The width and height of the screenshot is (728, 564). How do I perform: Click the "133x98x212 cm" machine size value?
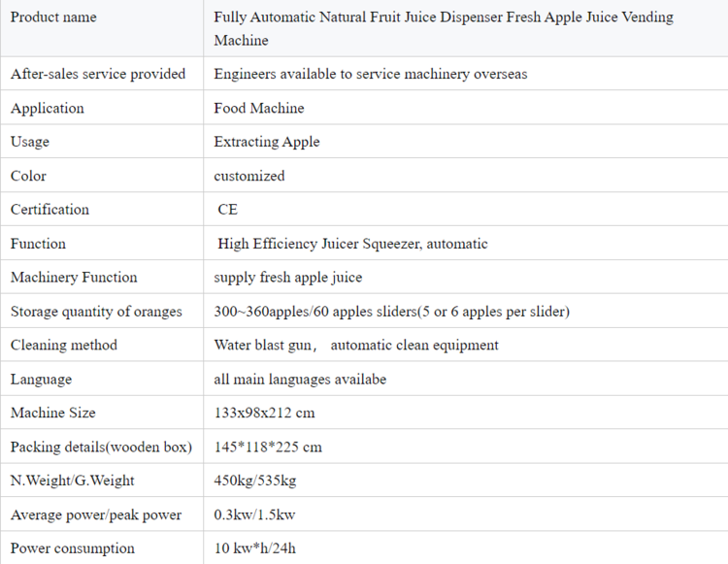click(264, 413)
